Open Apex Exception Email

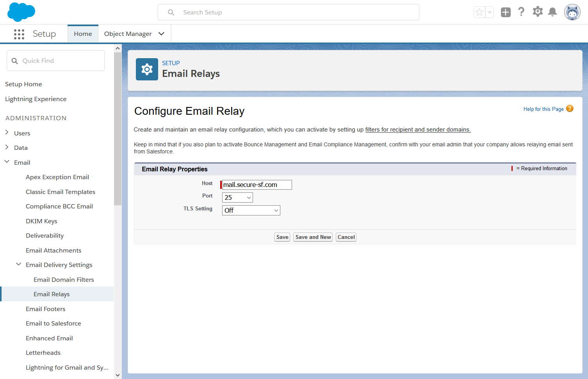pyautogui.click(x=57, y=177)
